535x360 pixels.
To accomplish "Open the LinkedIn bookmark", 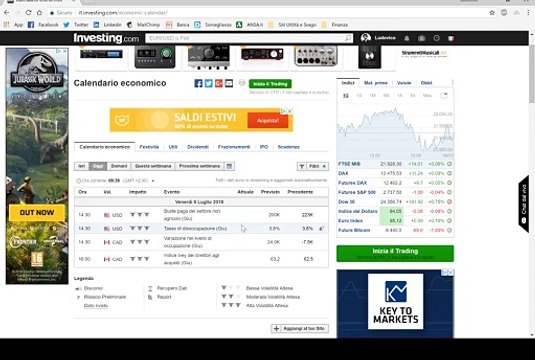I will pyautogui.click(x=107, y=25).
